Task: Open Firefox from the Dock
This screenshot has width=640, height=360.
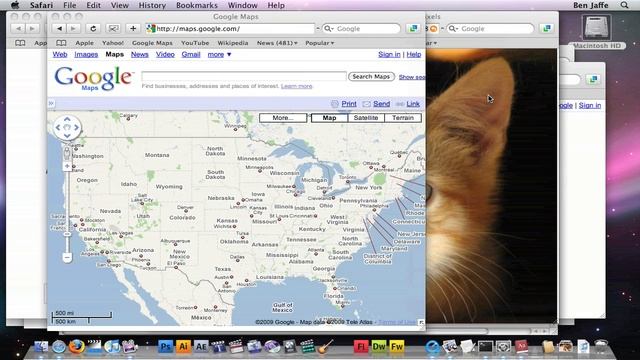Action: [x=76, y=347]
